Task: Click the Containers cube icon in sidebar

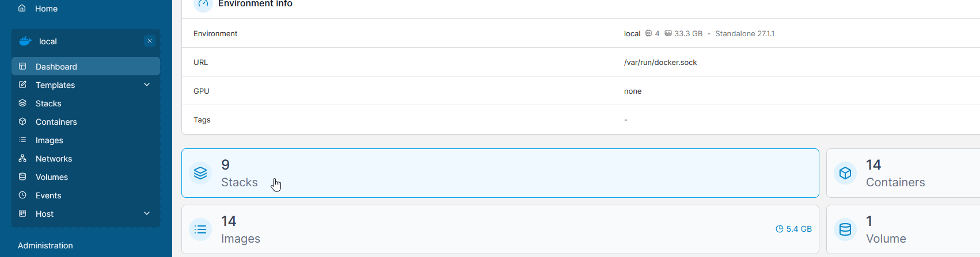Action: point(22,121)
